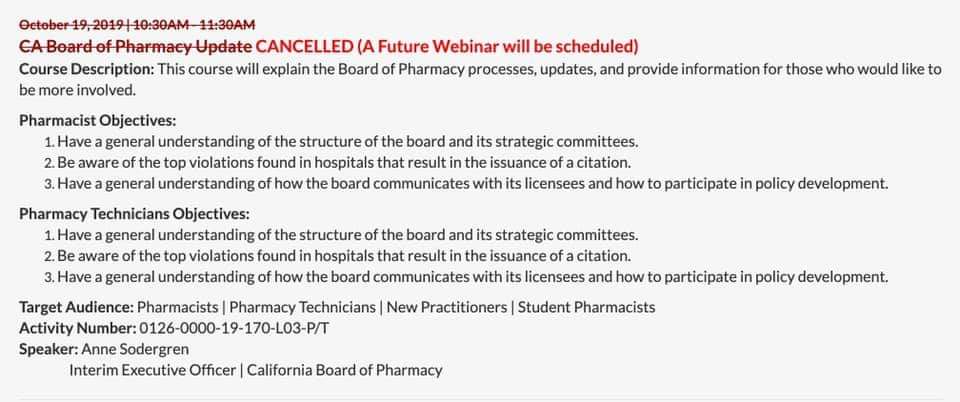The width and height of the screenshot is (960, 402).
Task: Click New Practitioners in target audience list
Action: pyautogui.click(x=447, y=307)
